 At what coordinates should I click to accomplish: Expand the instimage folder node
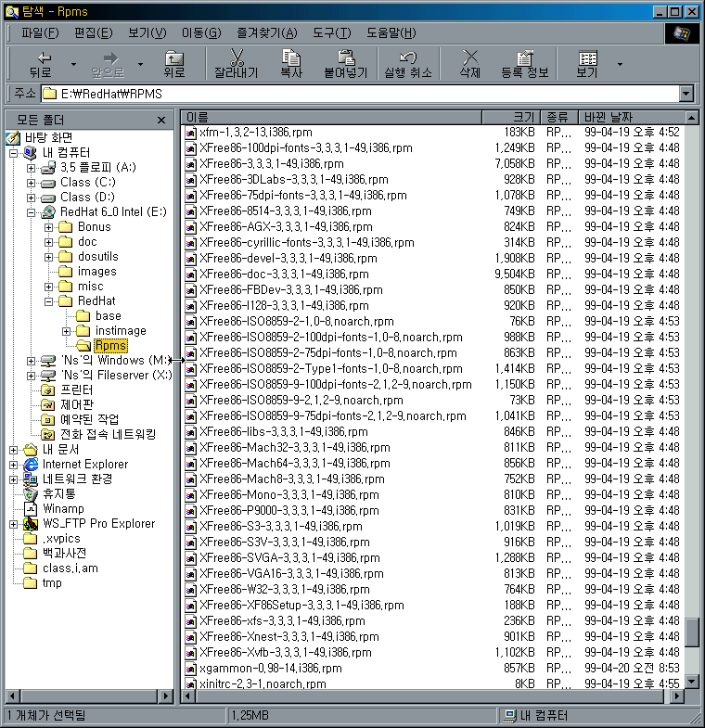(x=67, y=331)
